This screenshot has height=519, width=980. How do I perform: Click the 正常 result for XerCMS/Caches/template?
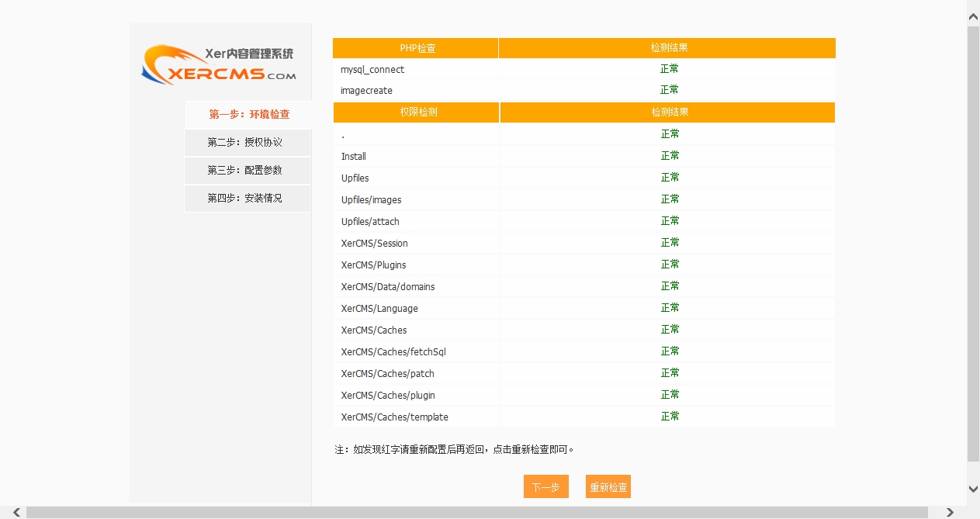pyautogui.click(x=670, y=417)
